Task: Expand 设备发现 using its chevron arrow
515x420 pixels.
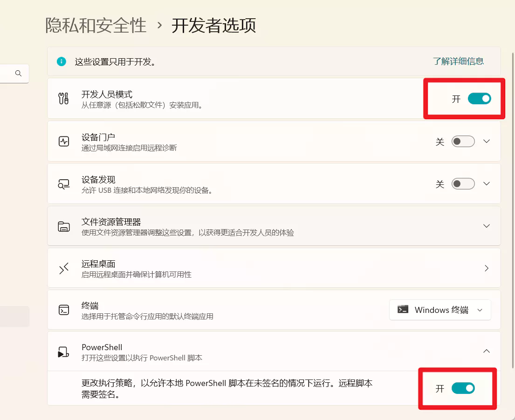Action: click(487, 184)
